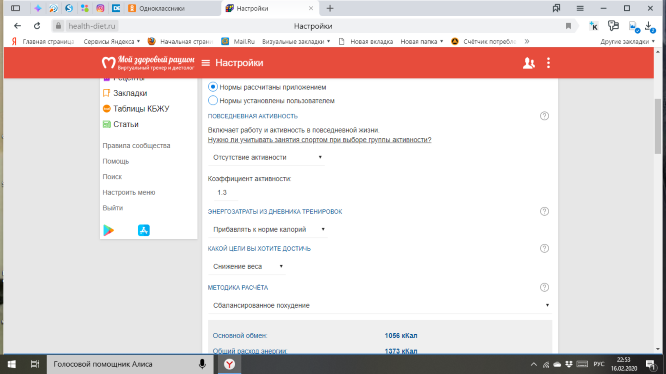Expand Другие закладки folder
This screenshot has height=374, width=666.
(x=627, y=42)
